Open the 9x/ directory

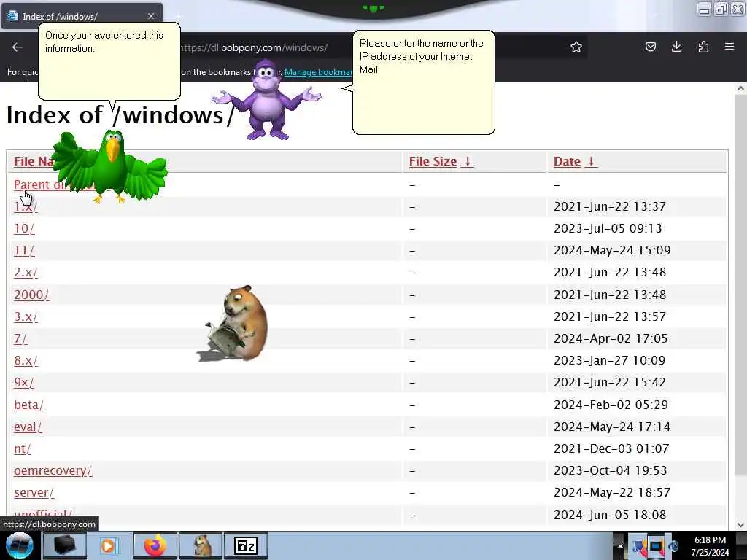[24, 382]
